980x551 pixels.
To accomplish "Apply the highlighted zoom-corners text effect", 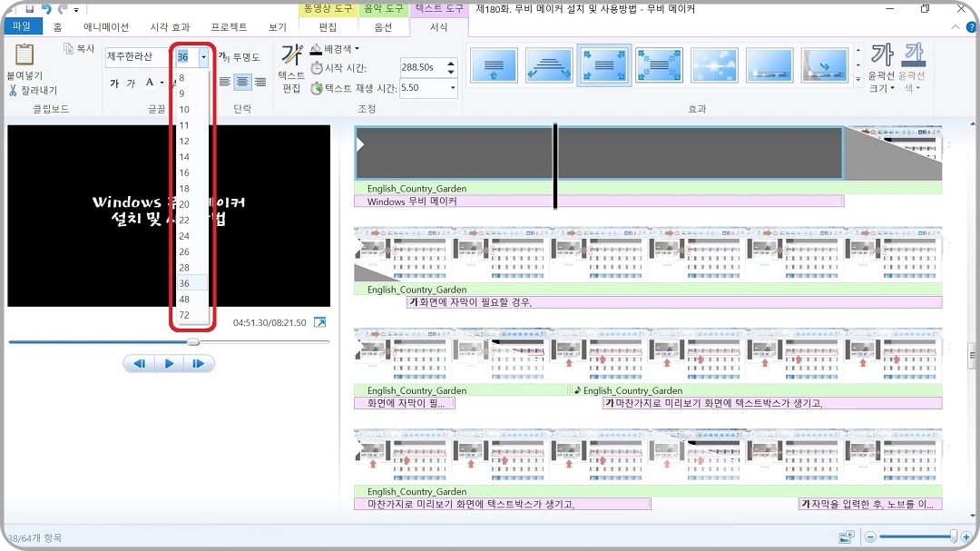I will point(603,65).
